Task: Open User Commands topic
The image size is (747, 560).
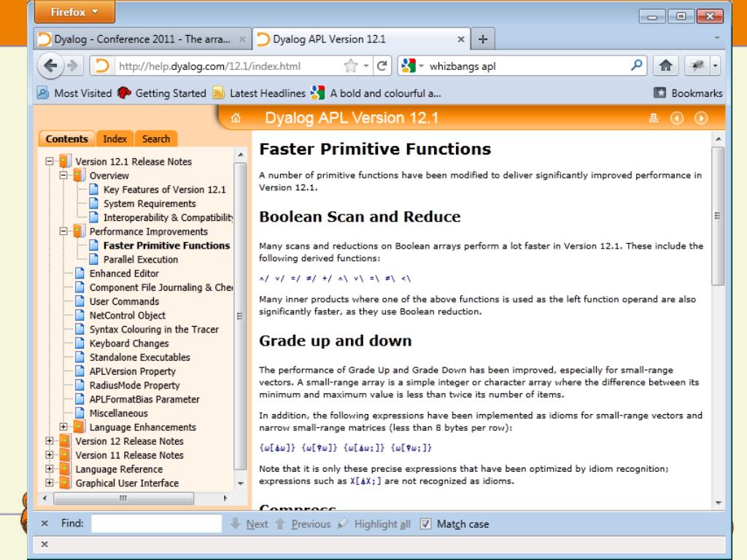Action: point(124,301)
